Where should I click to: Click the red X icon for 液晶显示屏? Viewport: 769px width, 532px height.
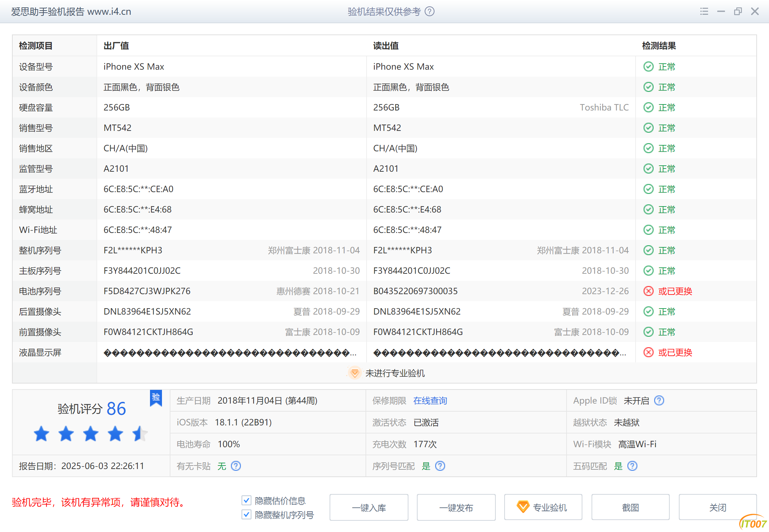649,352
